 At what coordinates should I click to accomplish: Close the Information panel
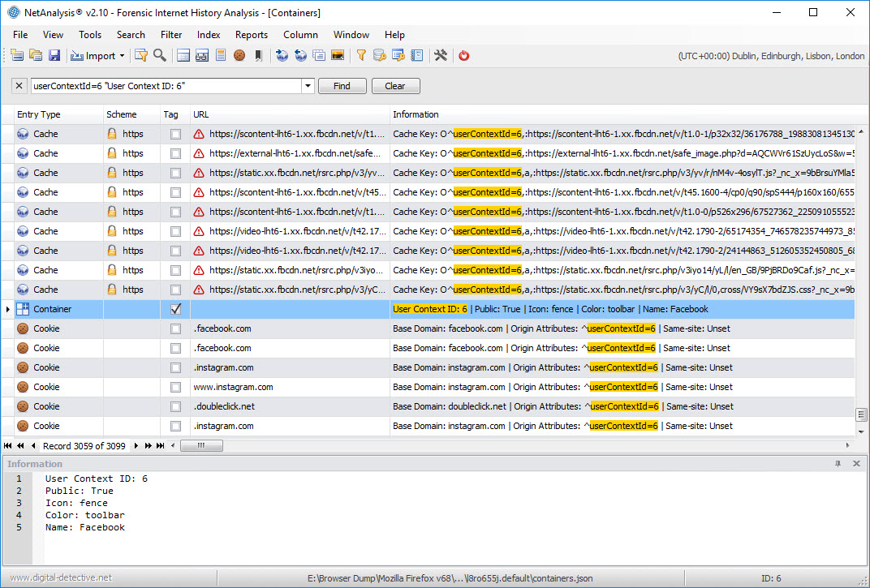pyautogui.click(x=856, y=464)
